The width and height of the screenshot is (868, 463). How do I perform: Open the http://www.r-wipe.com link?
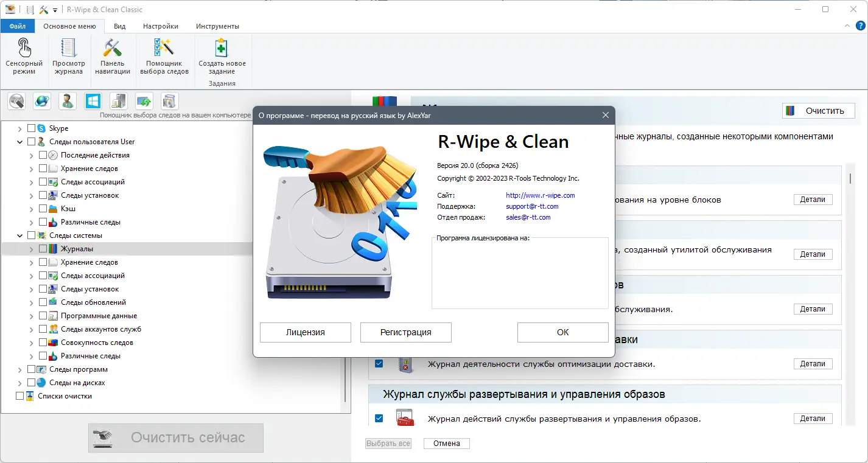click(541, 195)
